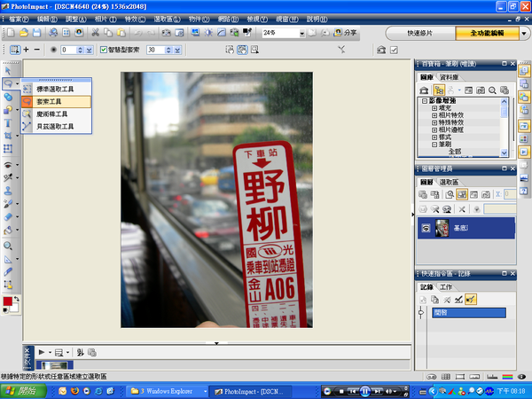Expand the 樣式 tree node
The width and height of the screenshot is (532, 399).
pyautogui.click(x=434, y=137)
